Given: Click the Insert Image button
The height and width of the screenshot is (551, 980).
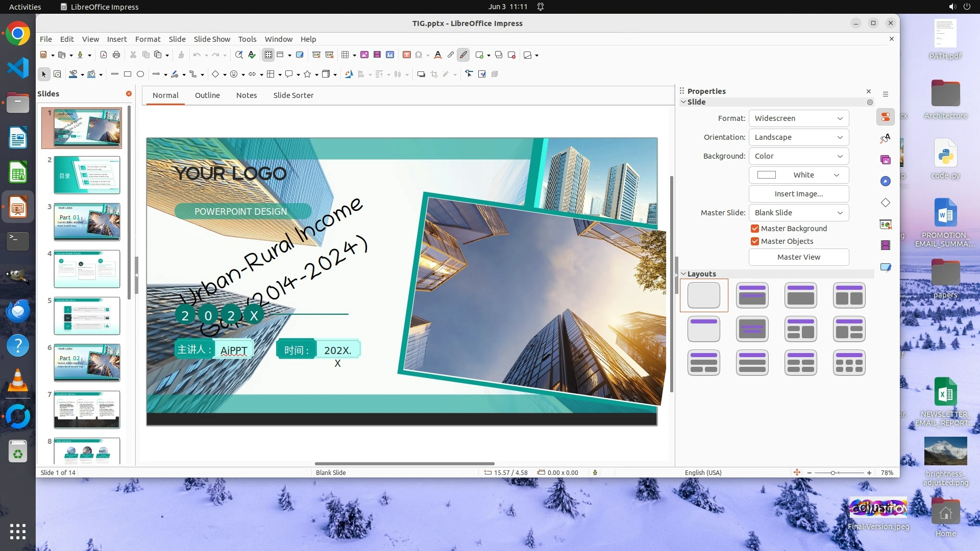Looking at the screenshot, I should point(798,194).
